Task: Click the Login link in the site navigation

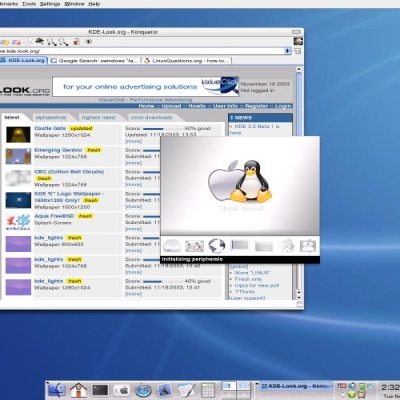Action: coord(283,106)
